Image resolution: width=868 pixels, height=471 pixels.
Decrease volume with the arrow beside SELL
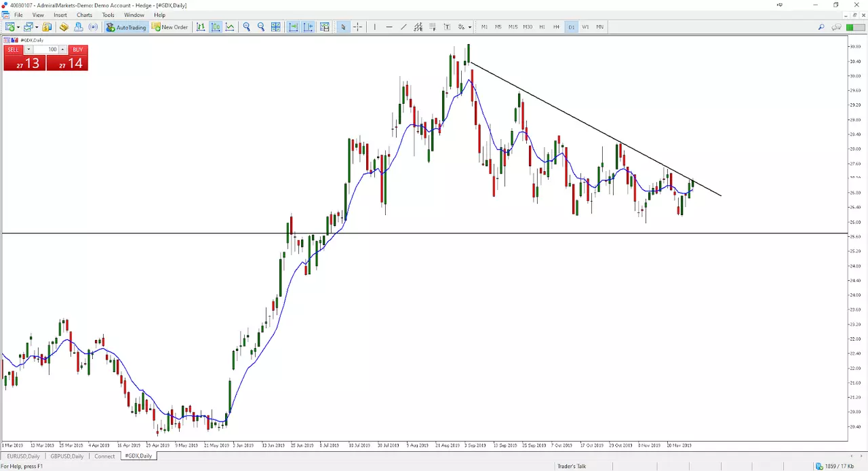pyautogui.click(x=28, y=50)
